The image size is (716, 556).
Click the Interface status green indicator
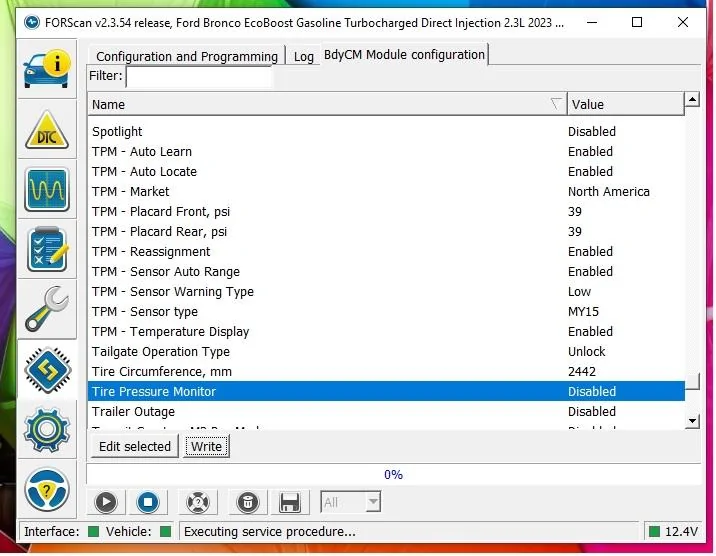point(93,531)
